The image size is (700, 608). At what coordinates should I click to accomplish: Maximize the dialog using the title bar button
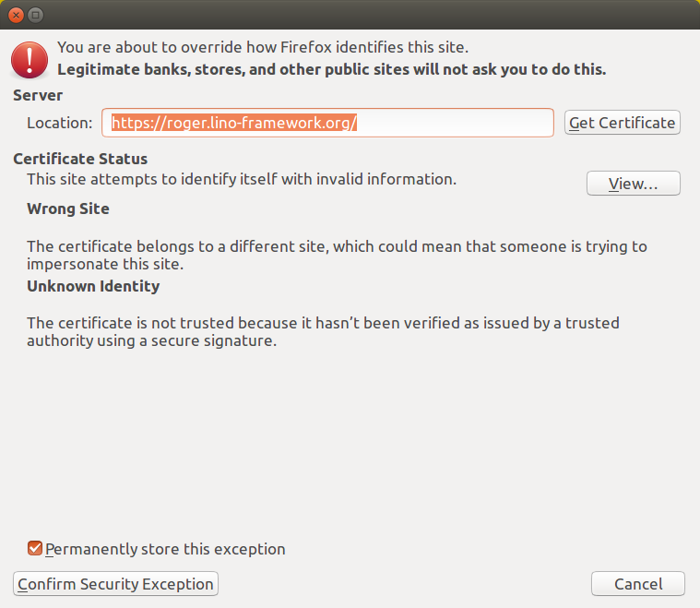pyautogui.click(x=36, y=15)
